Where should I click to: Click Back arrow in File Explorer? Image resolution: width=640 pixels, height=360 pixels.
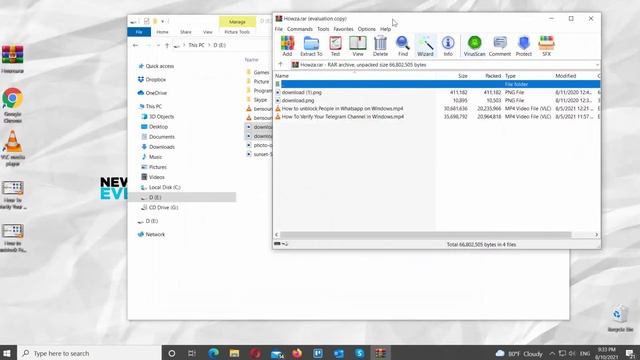136,45
